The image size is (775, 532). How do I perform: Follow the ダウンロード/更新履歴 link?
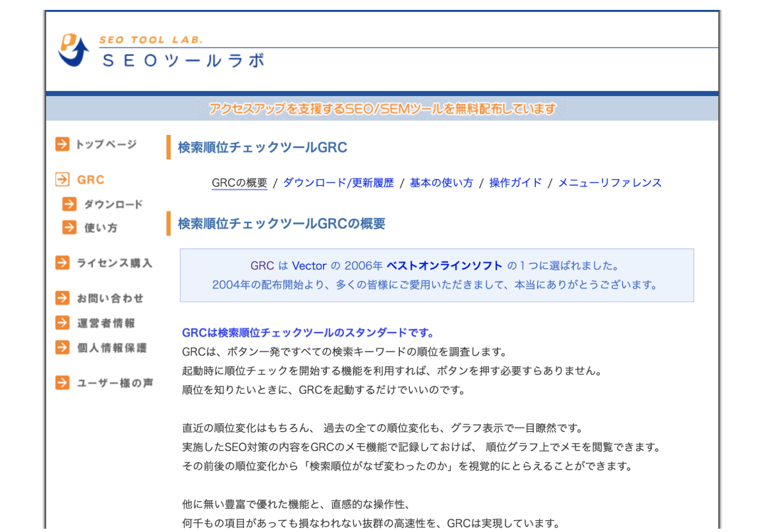tap(339, 183)
